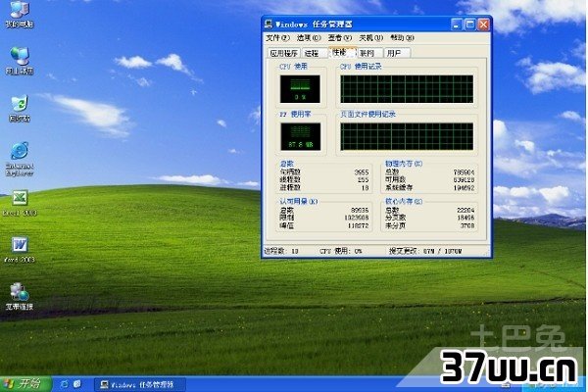Click the status bar process count entry
Image resolution: width=588 pixels, height=392 pixels.
281,251
